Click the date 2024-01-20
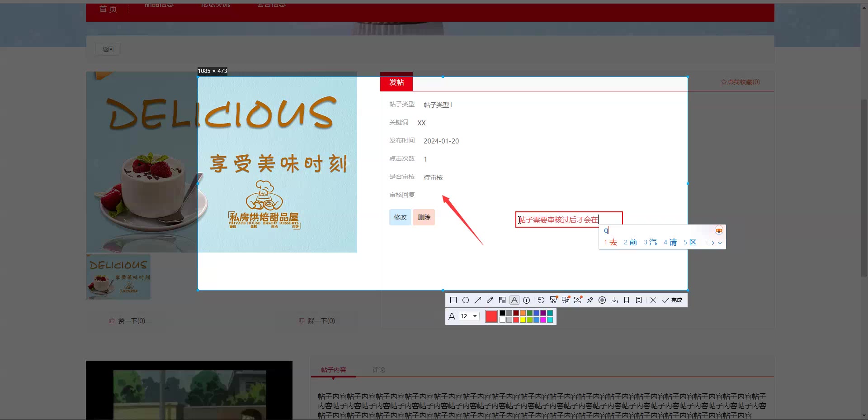Screen dimensions: 868x420 coord(441,141)
